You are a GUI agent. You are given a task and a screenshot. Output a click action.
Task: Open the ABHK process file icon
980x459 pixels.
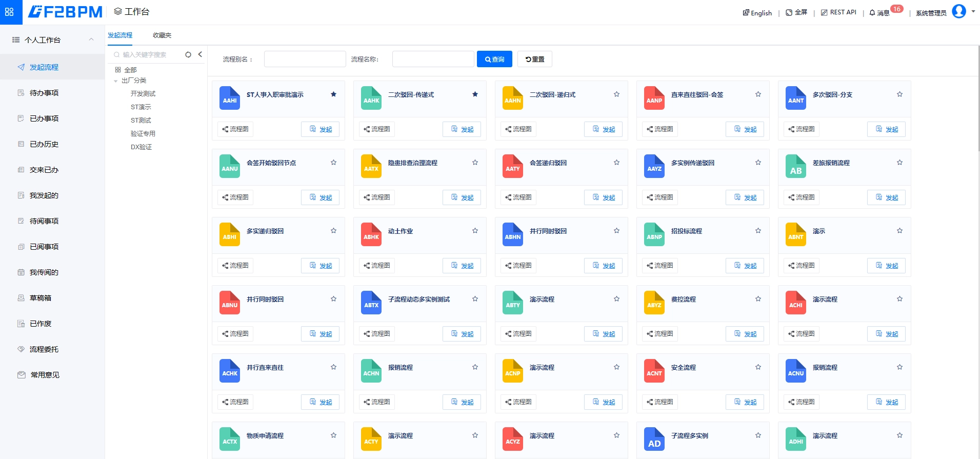(371, 234)
